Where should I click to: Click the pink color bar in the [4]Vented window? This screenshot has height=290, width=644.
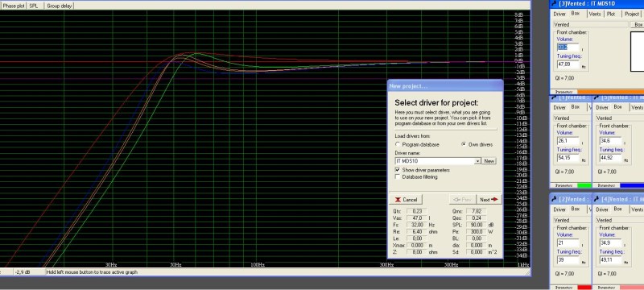pyautogui.click(x=632, y=288)
